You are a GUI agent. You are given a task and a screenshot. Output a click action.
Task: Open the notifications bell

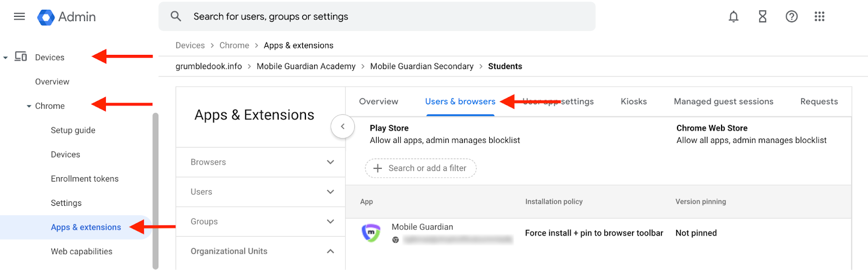[733, 17]
